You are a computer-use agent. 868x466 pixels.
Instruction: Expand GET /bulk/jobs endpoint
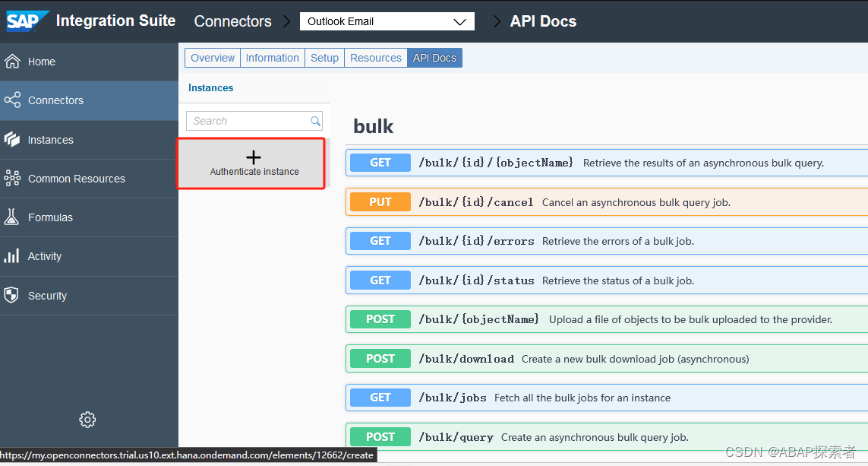tap(607, 398)
